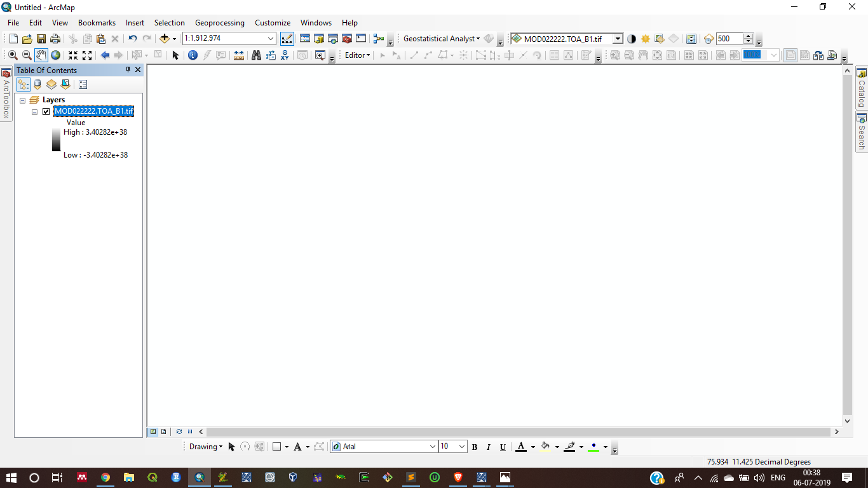Screen dimensions: 868x488
Task: Pick the Identify tool
Action: click(x=193, y=55)
